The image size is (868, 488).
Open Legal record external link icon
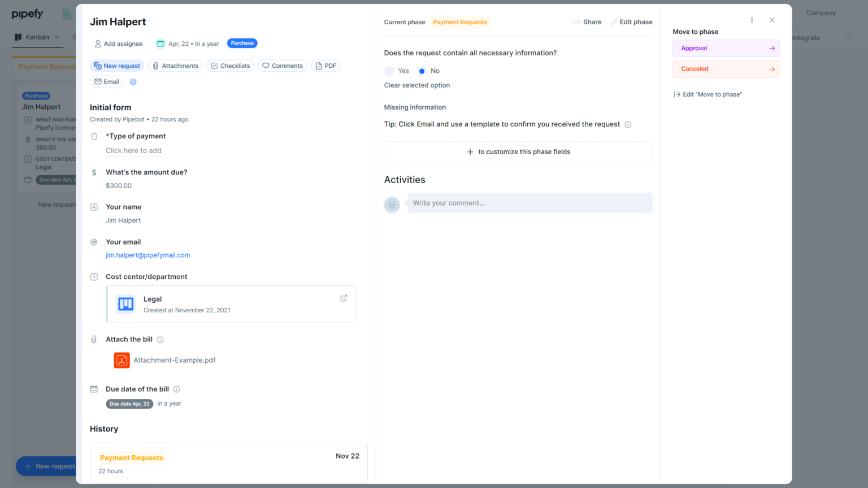(x=344, y=298)
